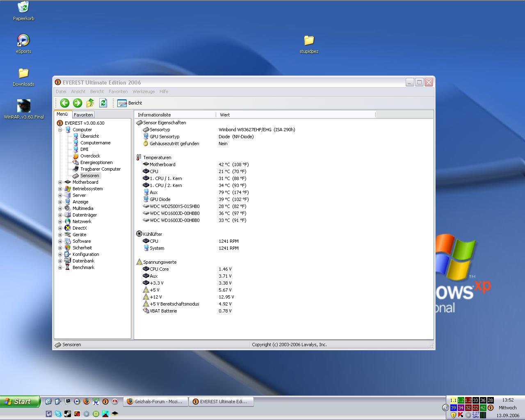The image size is (525, 420).
Task: Collapse the Computer tree node
Action: point(60,130)
